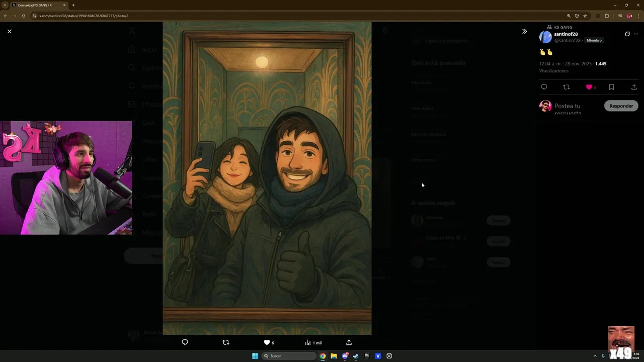Viewport: 644px width, 362px height.
Task: Repost icon in the side panel
Action: pos(567,87)
